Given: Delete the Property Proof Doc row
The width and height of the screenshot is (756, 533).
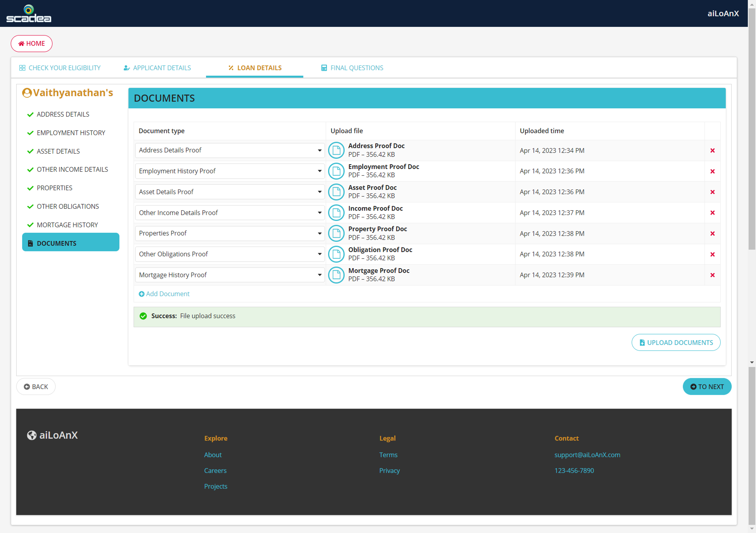Looking at the screenshot, I should [x=712, y=233].
